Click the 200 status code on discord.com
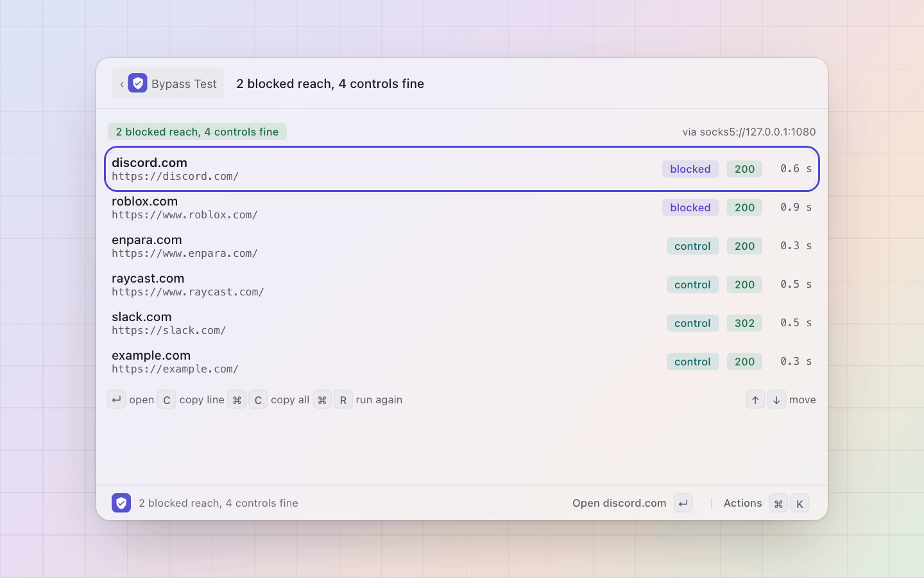The image size is (924, 578). click(744, 169)
